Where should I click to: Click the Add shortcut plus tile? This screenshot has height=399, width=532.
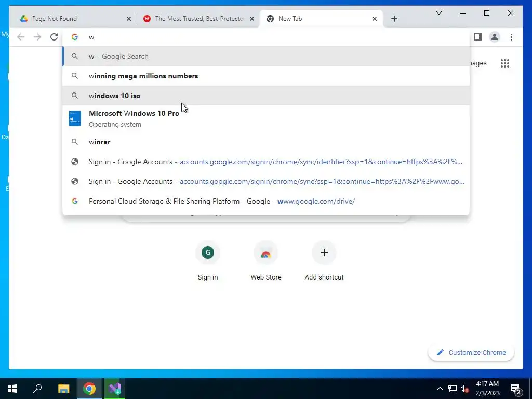click(324, 261)
